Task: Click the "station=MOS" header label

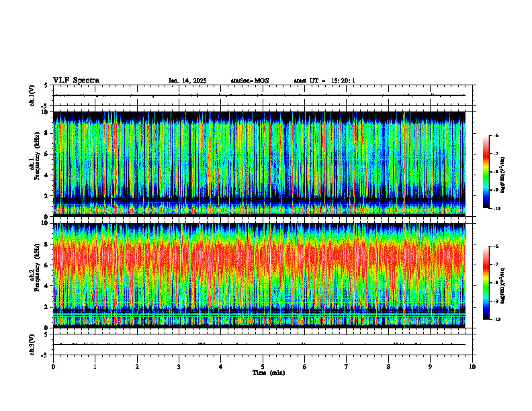Action: coord(250,81)
